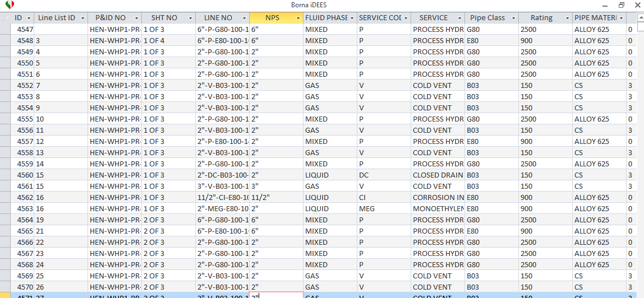Click the NPS cell 6" in row 4547
This screenshot has height=298, width=644.
tap(276, 30)
